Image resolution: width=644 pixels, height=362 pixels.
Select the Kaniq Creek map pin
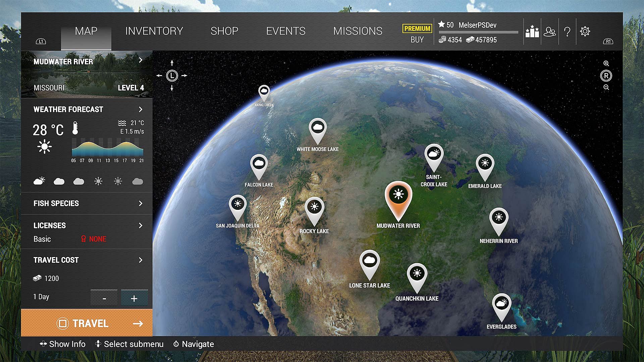click(264, 91)
